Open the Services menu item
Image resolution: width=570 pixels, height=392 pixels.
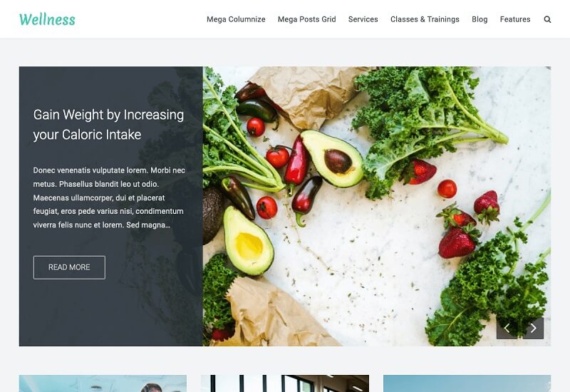pos(363,19)
